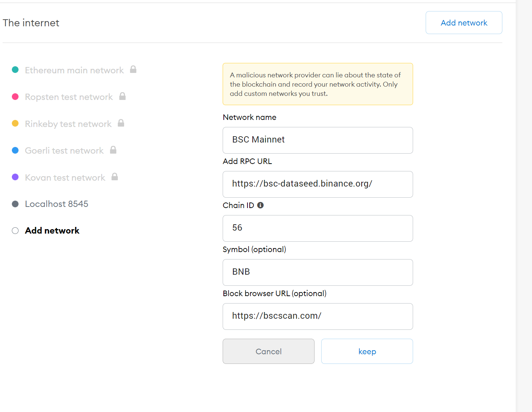Click the keep button to save the network

coord(367,351)
